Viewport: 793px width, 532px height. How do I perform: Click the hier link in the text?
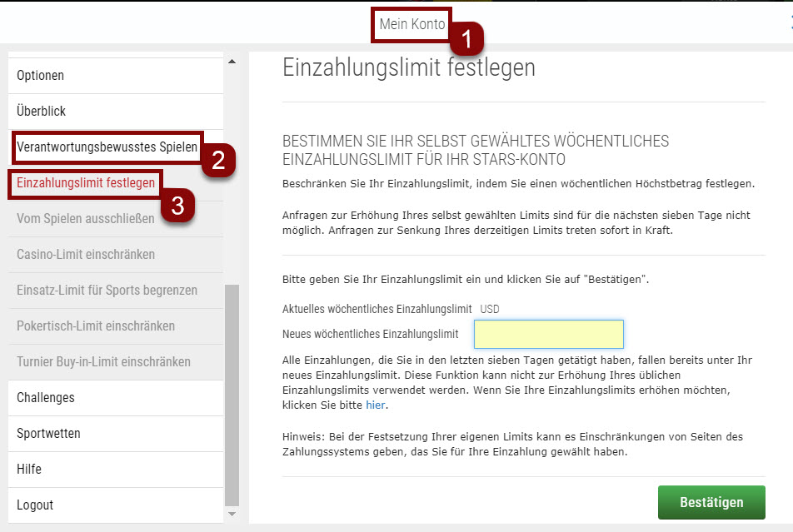pos(375,405)
